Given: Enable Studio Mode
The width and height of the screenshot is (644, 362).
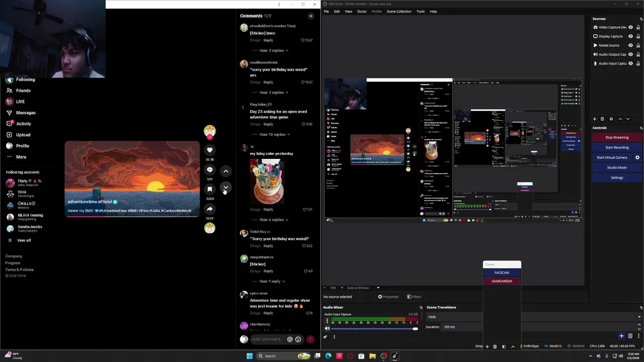Looking at the screenshot, I should coord(617,167).
